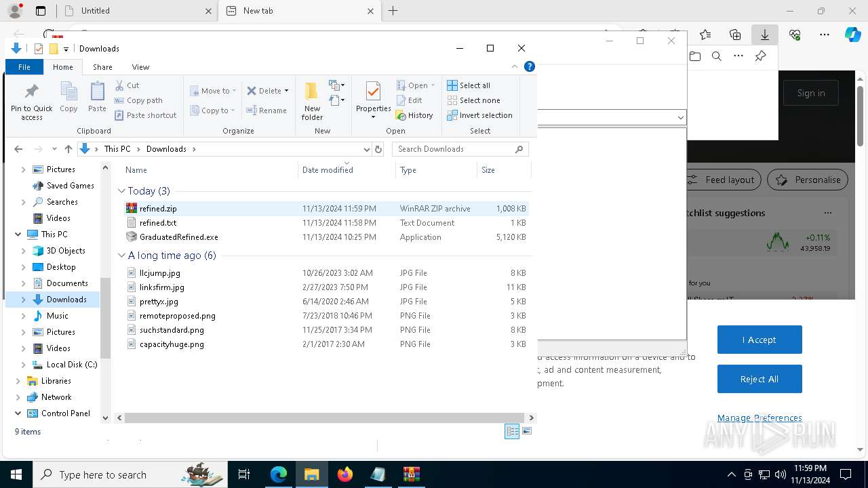The height and width of the screenshot is (488, 868).
Task: Switch to details view layout icon
Action: coord(512,432)
